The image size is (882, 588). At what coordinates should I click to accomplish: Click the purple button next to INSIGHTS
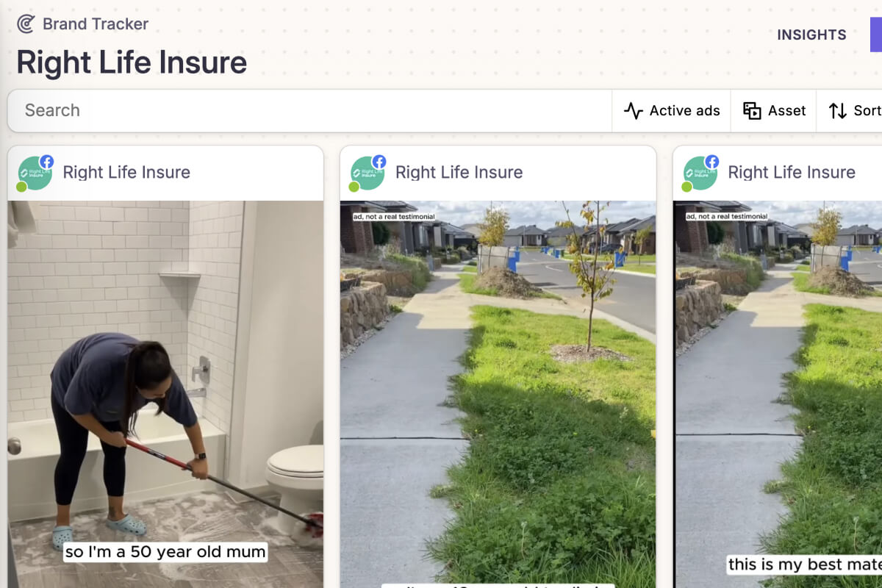pyautogui.click(x=876, y=35)
